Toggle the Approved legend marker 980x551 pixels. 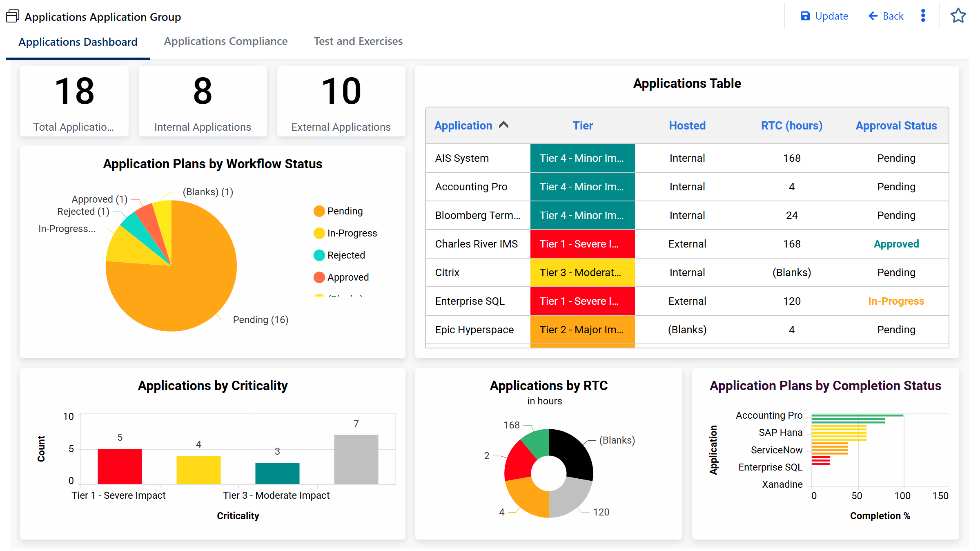(x=319, y=277)
